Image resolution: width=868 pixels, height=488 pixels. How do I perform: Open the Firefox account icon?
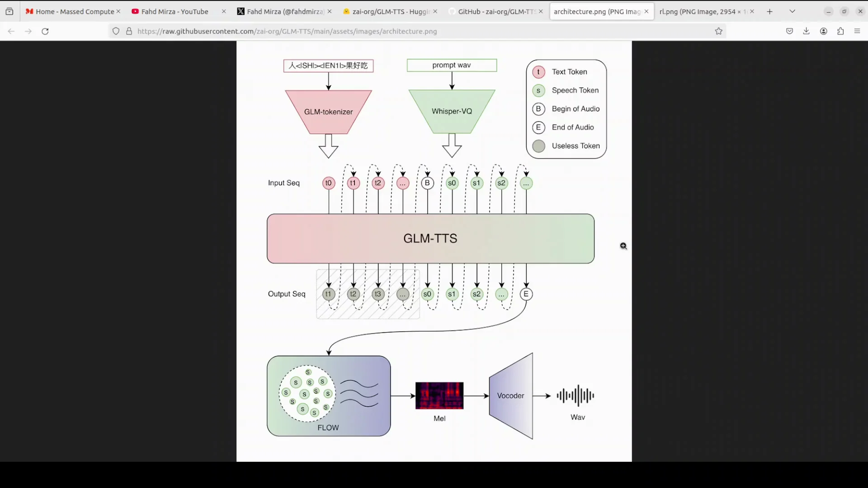[x=823, y=31]
